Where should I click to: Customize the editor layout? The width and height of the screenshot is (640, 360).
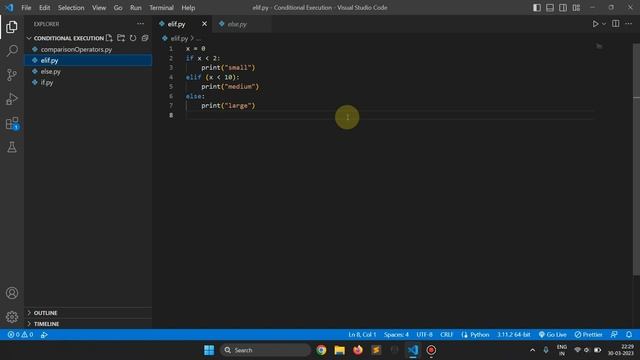(x=576, y=8)
